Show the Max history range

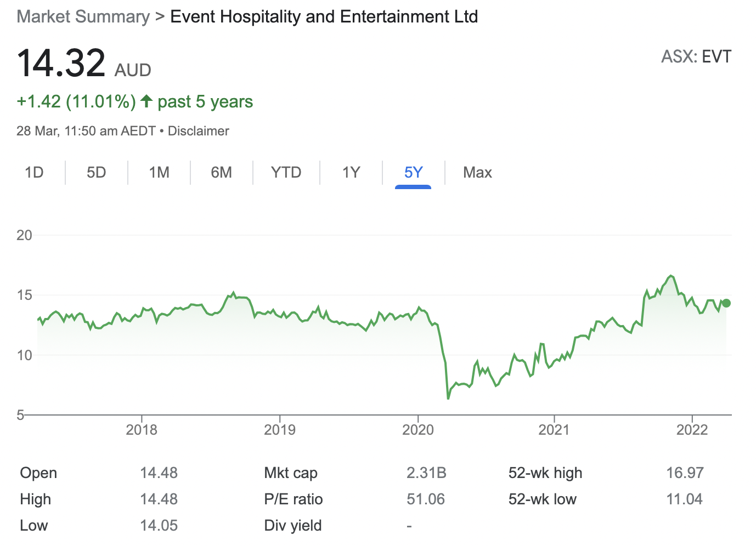point(477,173)
